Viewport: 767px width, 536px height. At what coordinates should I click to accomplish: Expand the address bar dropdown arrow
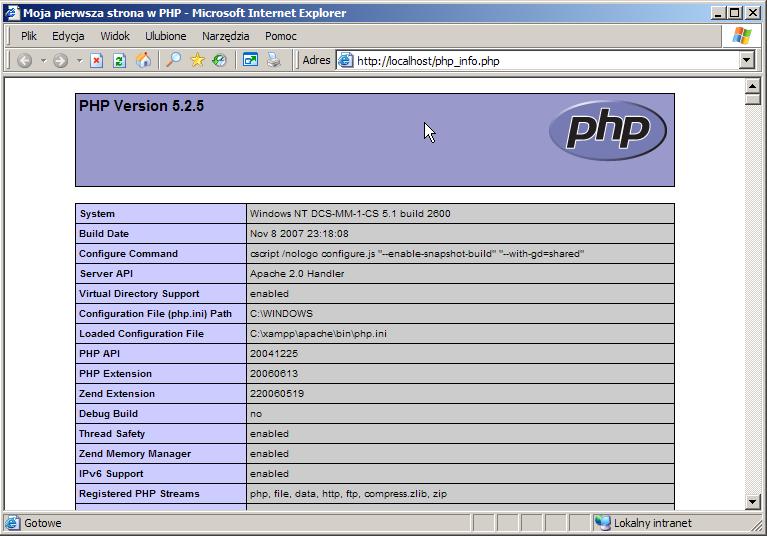click(746, 61)
